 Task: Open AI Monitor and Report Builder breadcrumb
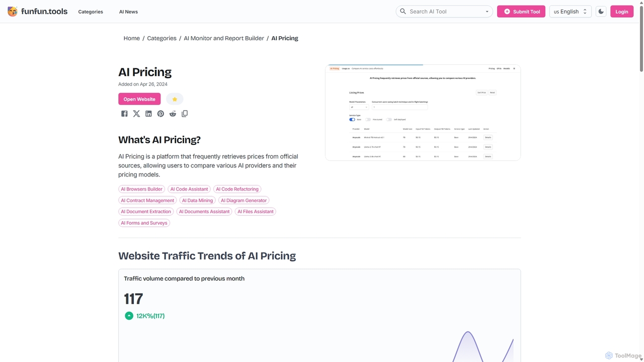(x=224, y=38)
